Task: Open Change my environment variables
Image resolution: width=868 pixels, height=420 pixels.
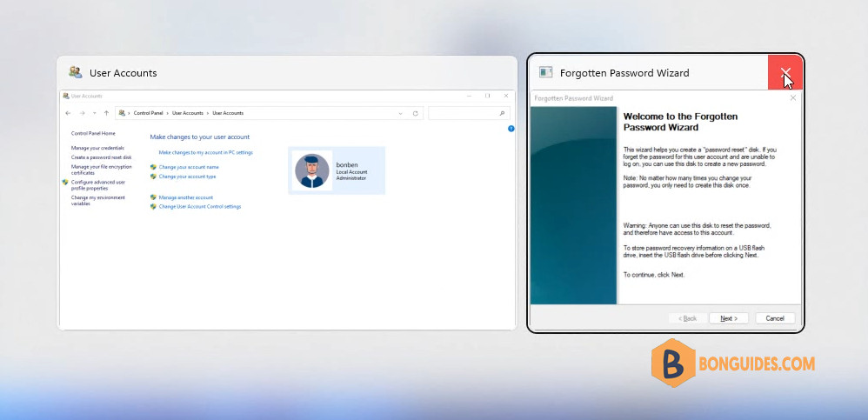Action: 98,200
